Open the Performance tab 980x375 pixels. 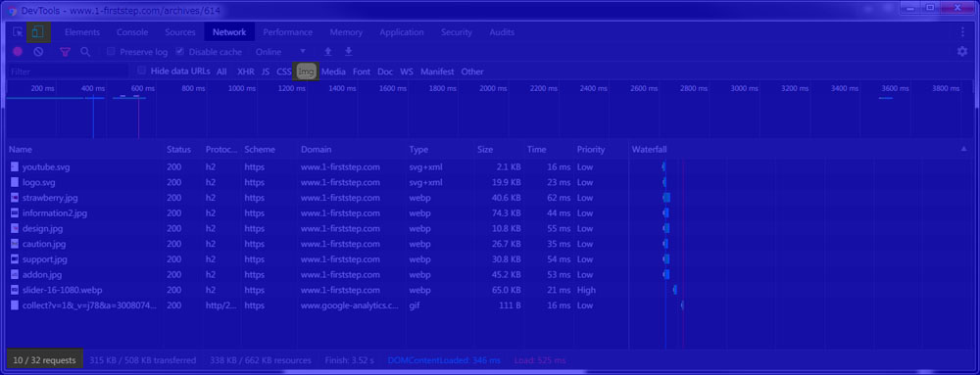pyautogui.click(x=287, y=32)
